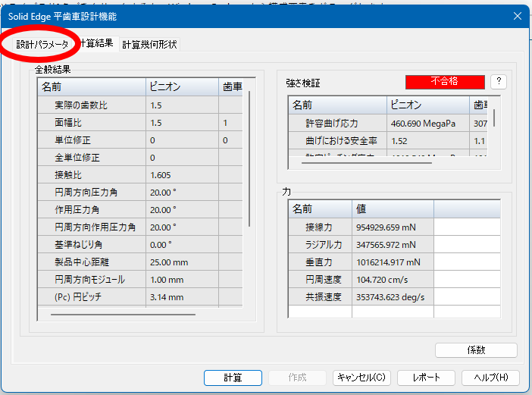Switch to the 設計パラメータ tab
Viewport: 532px width, 395px height.
(x=43, y=45)
